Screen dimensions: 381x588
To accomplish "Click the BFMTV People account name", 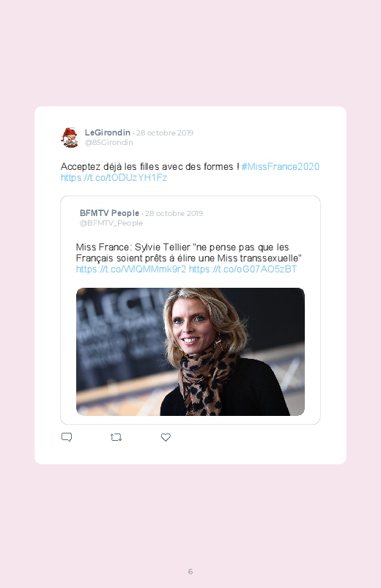I will point(109,213).
